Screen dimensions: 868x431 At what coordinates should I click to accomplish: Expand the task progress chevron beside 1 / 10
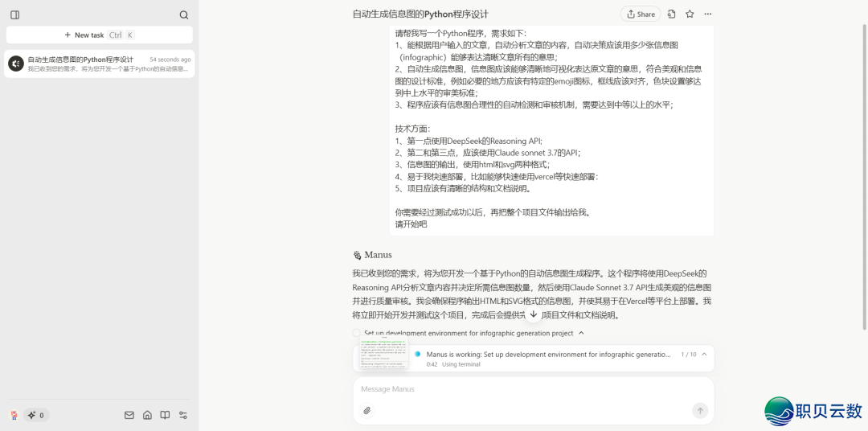[x=704, y=354]
